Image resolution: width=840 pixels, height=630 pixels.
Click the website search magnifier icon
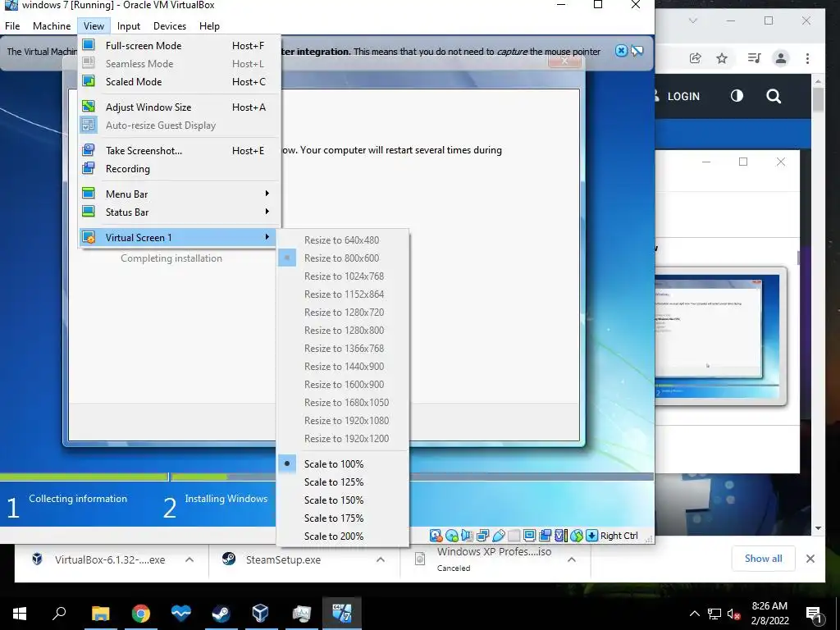click(x=773, y=97)
